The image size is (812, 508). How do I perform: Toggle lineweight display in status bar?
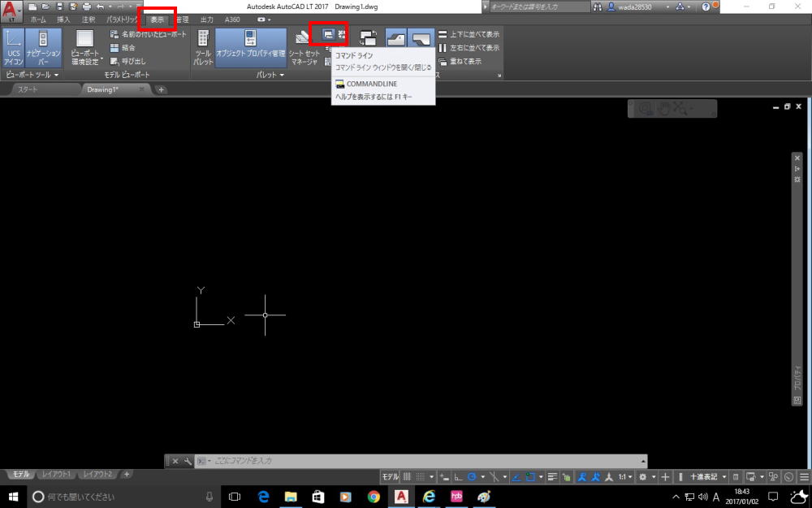click(552, 477)
